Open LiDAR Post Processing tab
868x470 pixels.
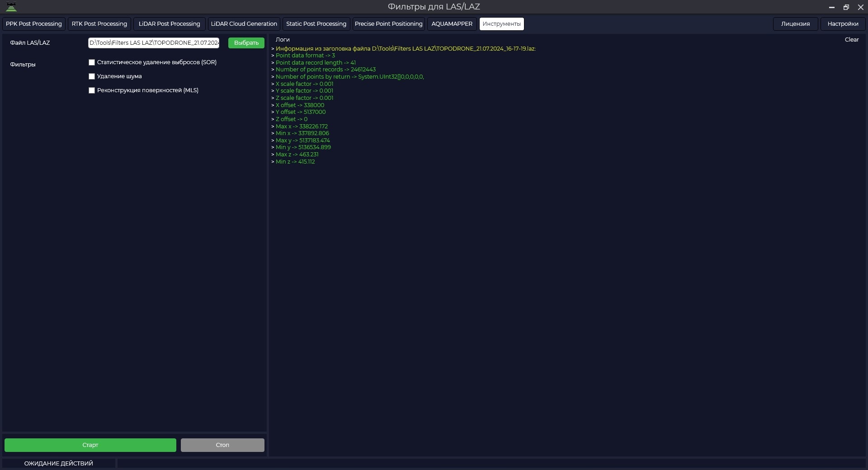170,24
